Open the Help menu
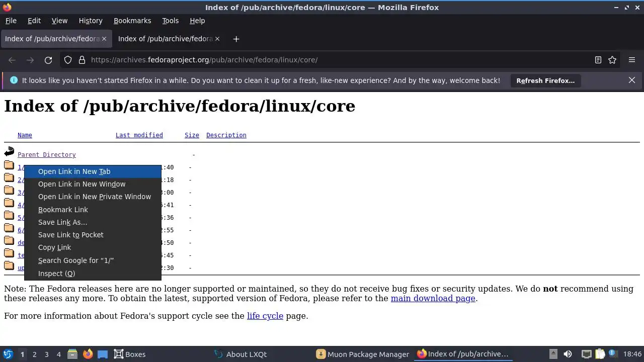The height and width of the screenshot is (362, 644). pos(197,21)
